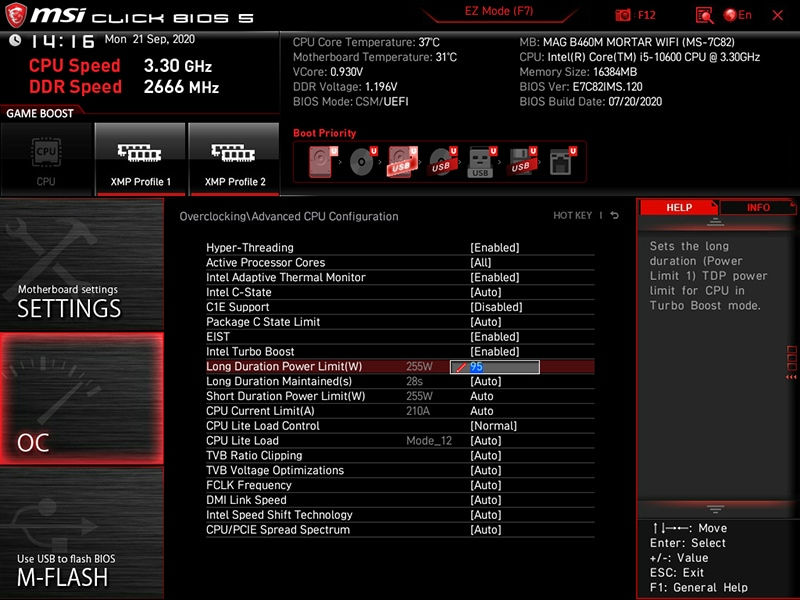This screenshot has height=600, width=800.
Task: Select the optical disc boot device icon
Action: 363,162
